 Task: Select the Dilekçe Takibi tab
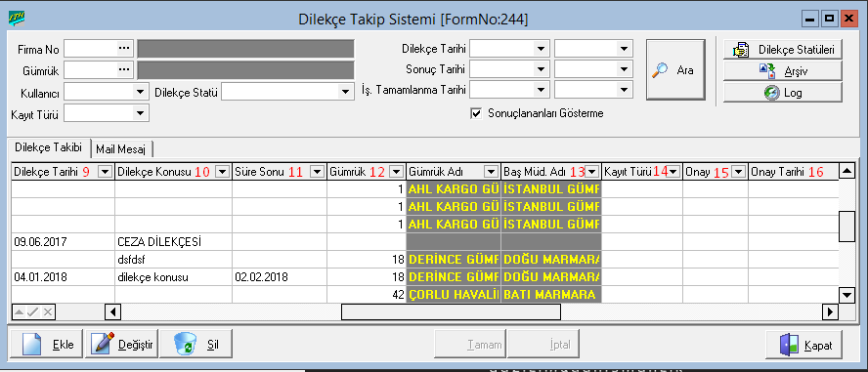point(49,147)
